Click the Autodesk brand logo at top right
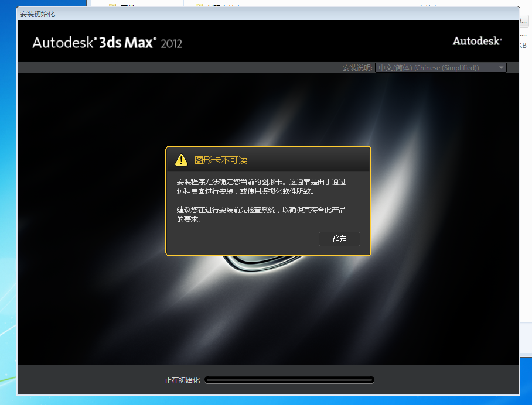The image size is (532, 405). pos(477,41)
